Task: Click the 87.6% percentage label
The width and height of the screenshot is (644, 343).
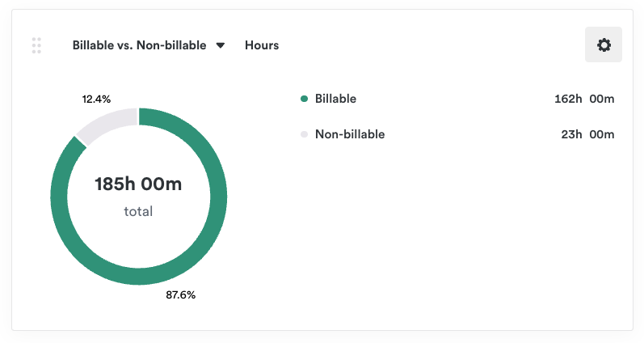Action: point(180,295)
